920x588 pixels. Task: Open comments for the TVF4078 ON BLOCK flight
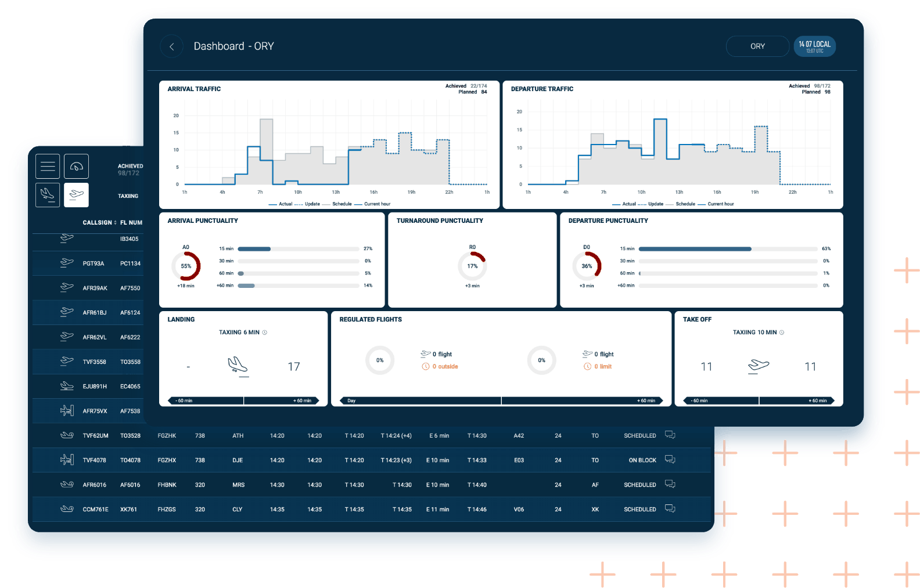[x=670, y=459]
